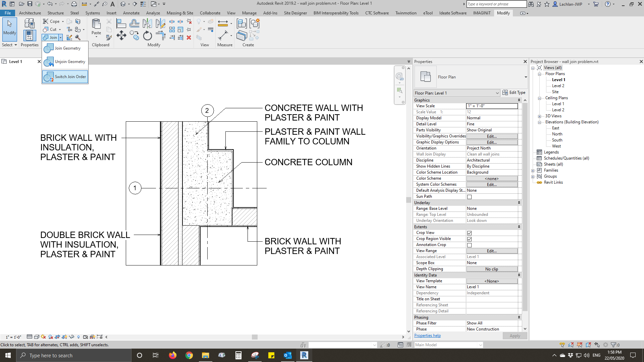Toggle Reveal Hidden Elements lightbulb
This screenshot has width=644, height=362.
78,337
